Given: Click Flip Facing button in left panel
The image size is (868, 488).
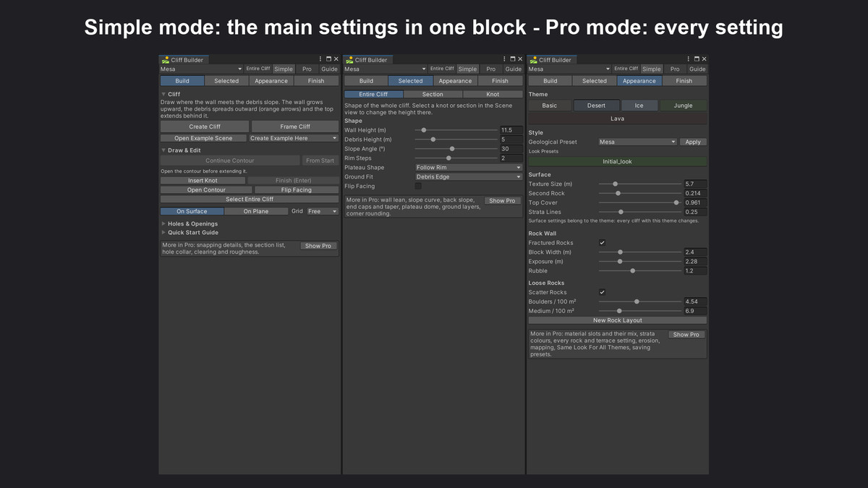Looking at the screenshot, I should click(x=297, y=189).
